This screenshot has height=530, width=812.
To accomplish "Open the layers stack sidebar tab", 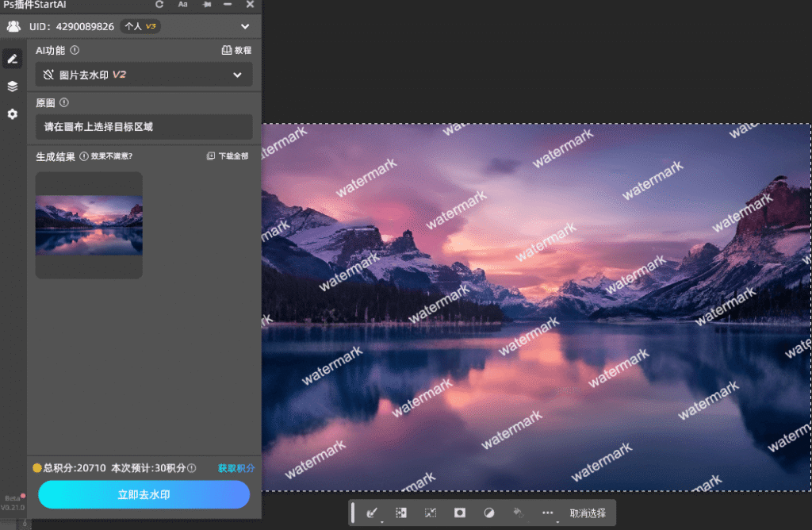I will click(12, 86).
